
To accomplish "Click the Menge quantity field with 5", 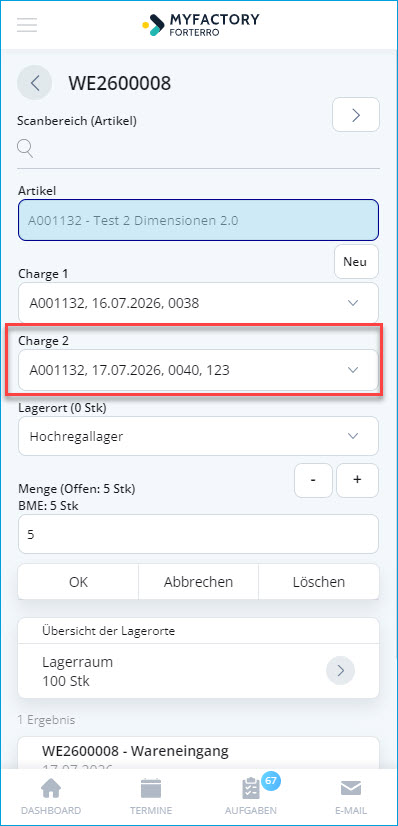I will point(198,534).
